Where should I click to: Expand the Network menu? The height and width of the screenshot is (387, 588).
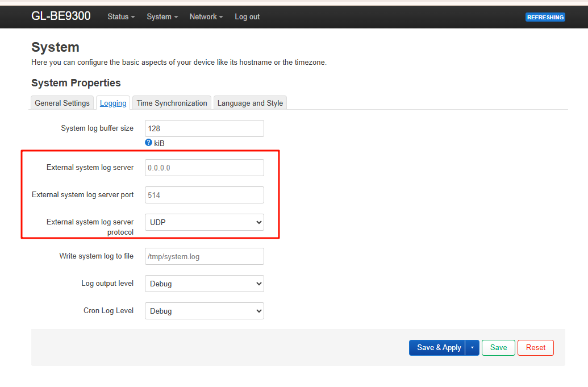(206, 17)
